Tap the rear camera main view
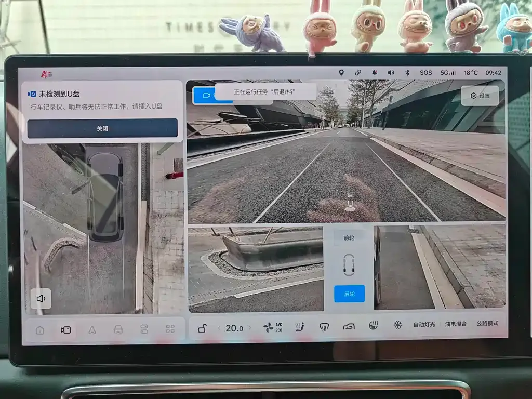This screenshot has width=532, height=399. pyautogui.click(x=346, y=153)
